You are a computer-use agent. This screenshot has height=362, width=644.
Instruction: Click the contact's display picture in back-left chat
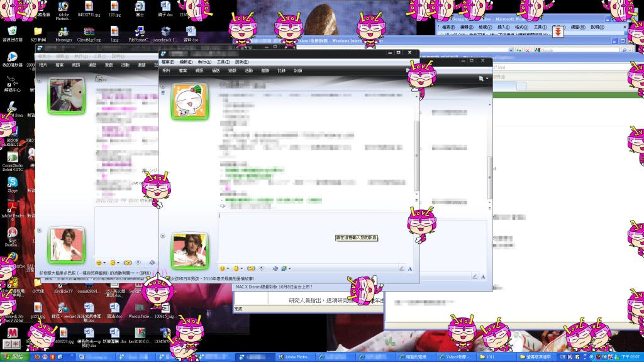tap(66, 96)
